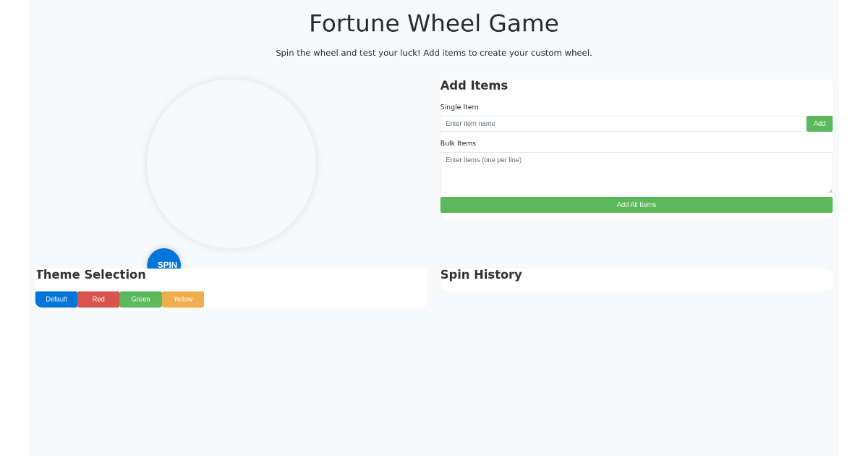The image size is (868, 456).
Task: Click the Single Item label
Action: [x=459, y=106]
